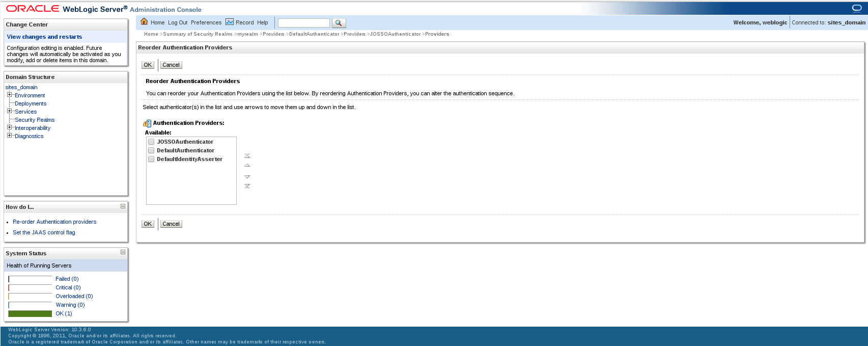Screen dimensions: 868x346
Task: Move selected provider to bottom of list
Action: pos(247,186)
